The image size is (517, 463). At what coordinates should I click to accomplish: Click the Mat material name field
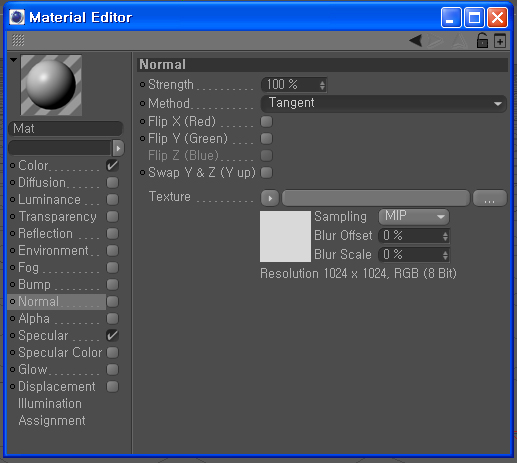click(65, 129)
